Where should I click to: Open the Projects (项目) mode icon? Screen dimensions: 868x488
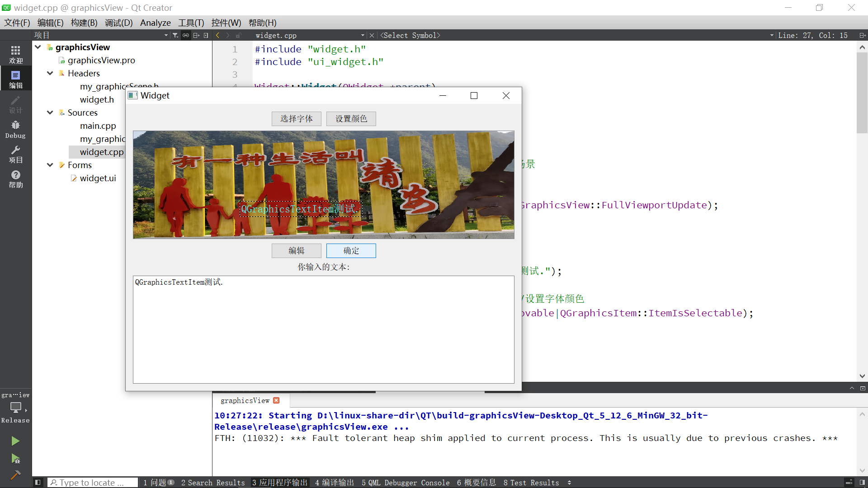click(x=15, y=154)
